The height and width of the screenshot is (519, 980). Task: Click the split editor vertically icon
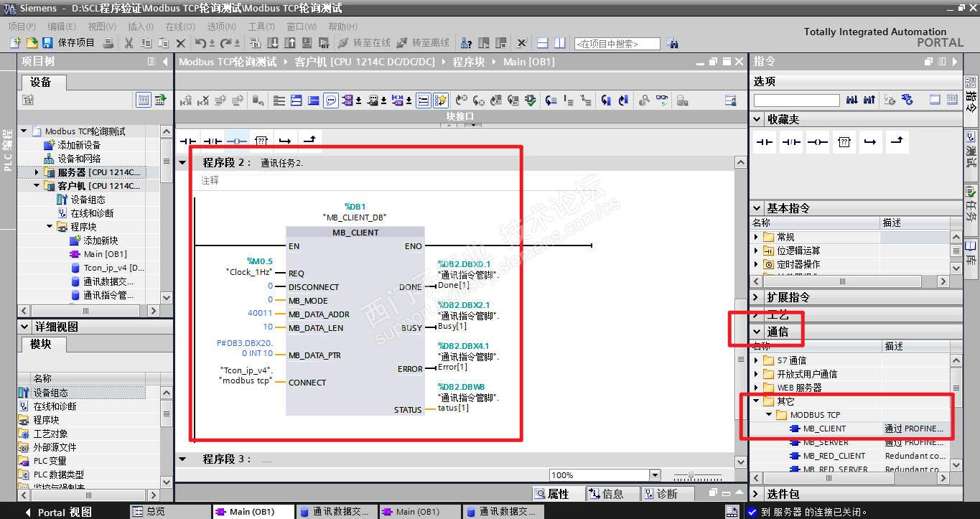point(560,43)
